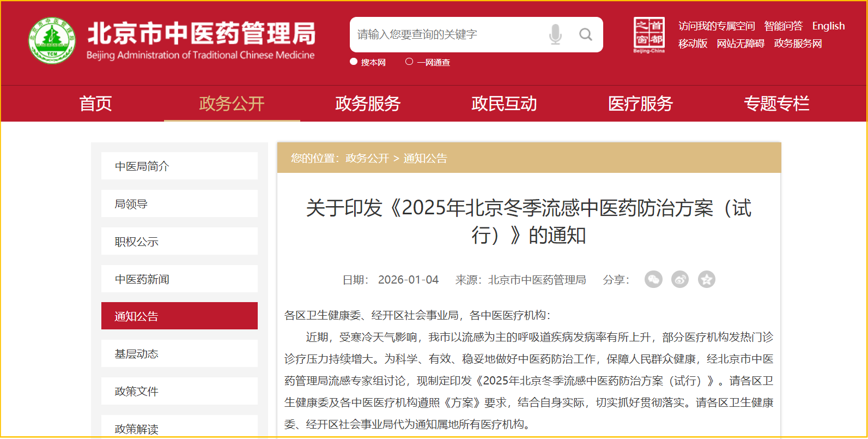Share article via WeChat icon
Screen dimensions: 868x439
tap(653, 279)
